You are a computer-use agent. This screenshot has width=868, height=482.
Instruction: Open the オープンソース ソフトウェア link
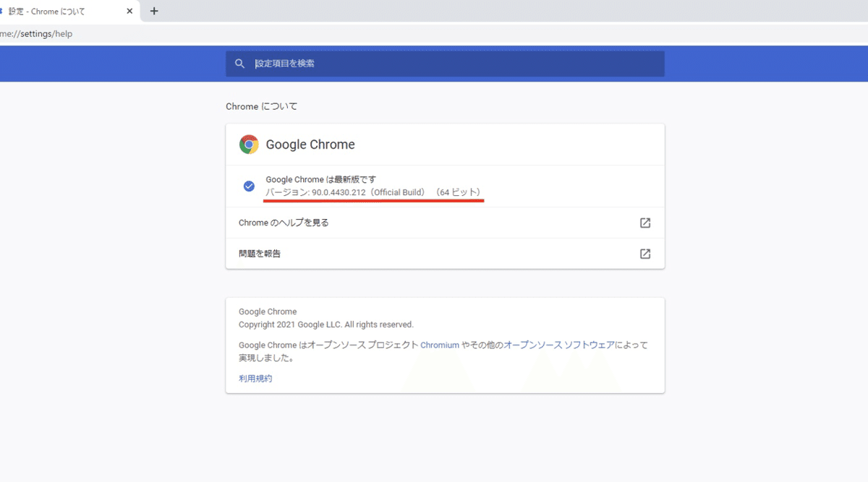(x=559, y=345)
